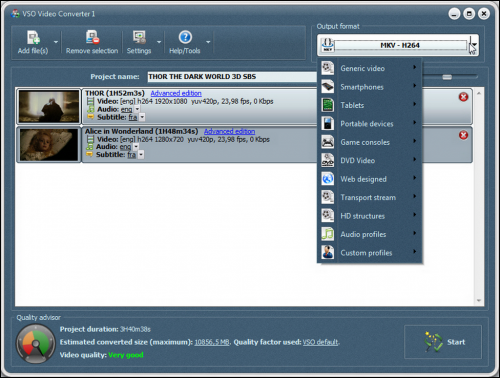
Task: Click the Generic video menu icon
Action: [x=328, y=68]
